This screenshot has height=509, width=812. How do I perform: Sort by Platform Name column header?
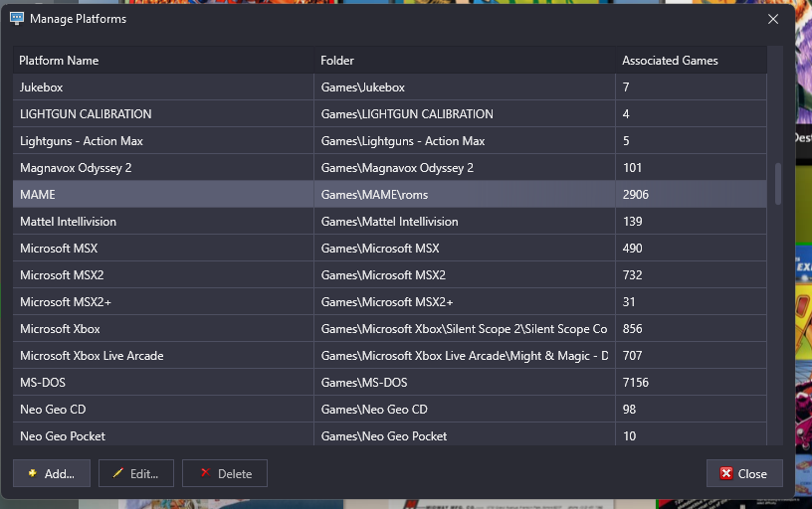coord(163,61)
